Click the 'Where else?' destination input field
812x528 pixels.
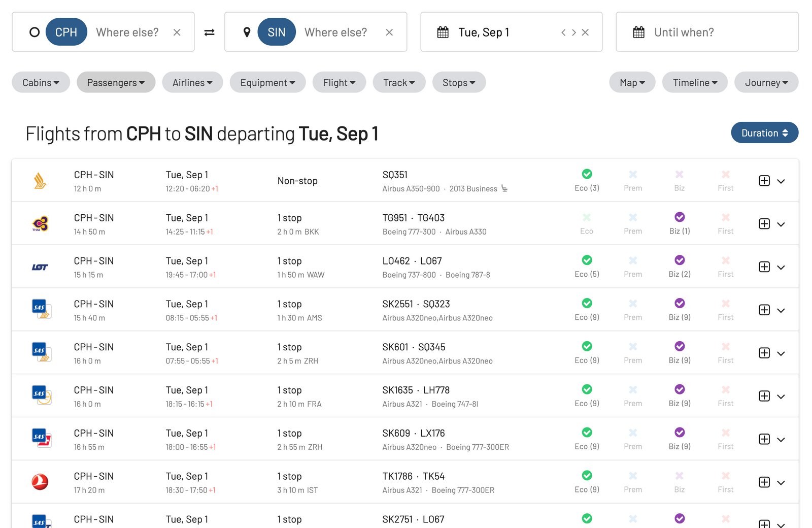(335, 31)
